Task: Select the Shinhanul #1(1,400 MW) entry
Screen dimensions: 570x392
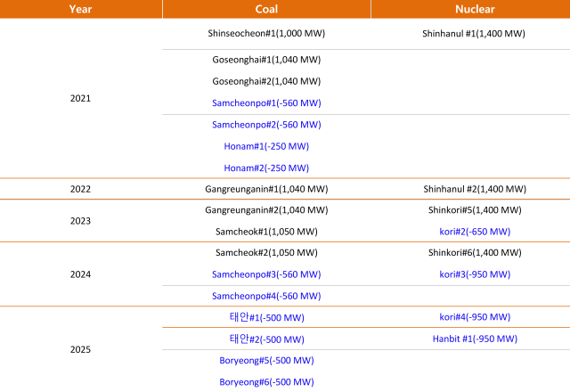Action: tap(474, 34)
